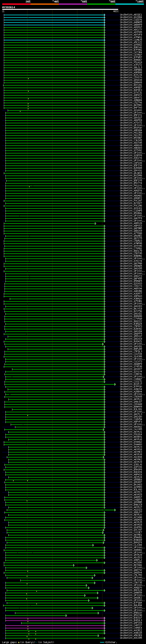This screenshot has width=146, height=644.
Task: Click the Large gaps legend text
Action: click(x=28, y=642)
